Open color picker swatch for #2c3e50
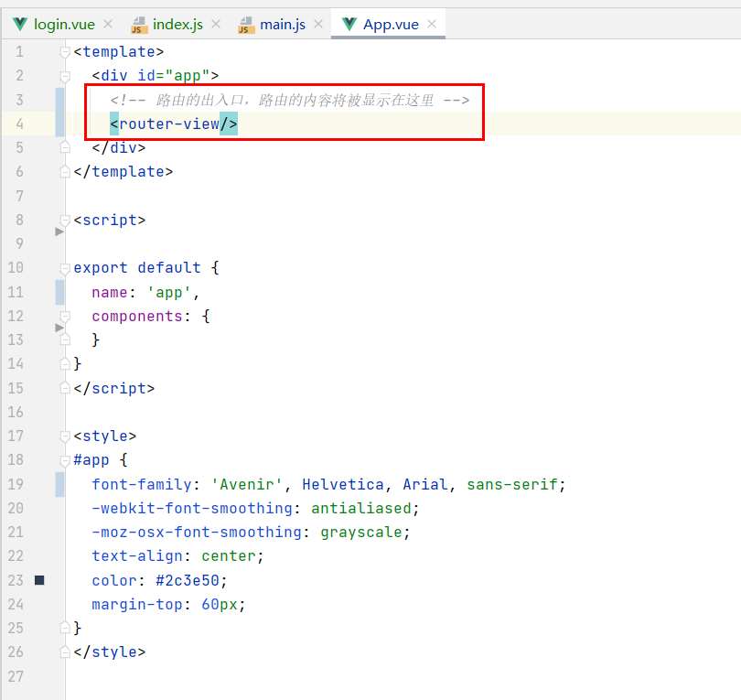Viewport: 741px width, 700px height. (39, 580)
